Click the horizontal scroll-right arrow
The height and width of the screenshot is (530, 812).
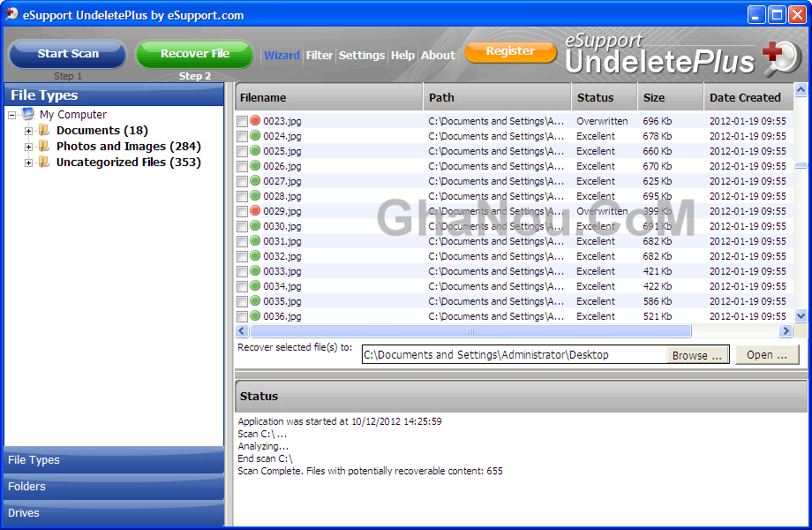coord(786,330)
